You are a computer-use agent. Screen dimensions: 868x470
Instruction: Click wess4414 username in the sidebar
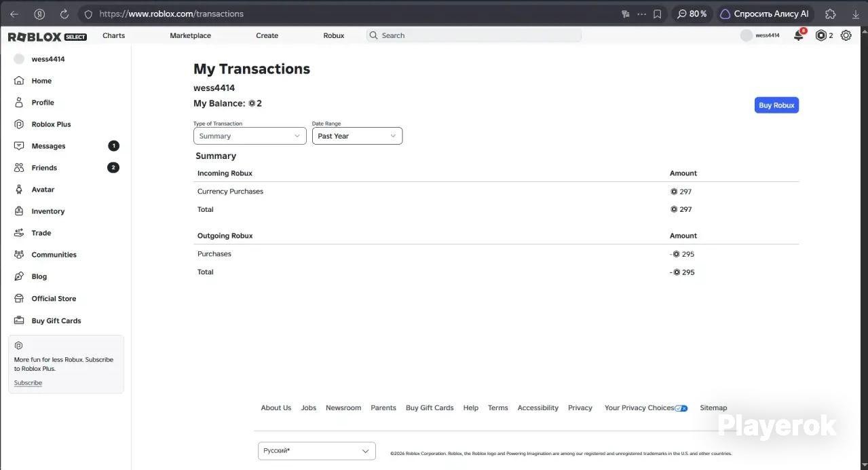click(48, 59)
